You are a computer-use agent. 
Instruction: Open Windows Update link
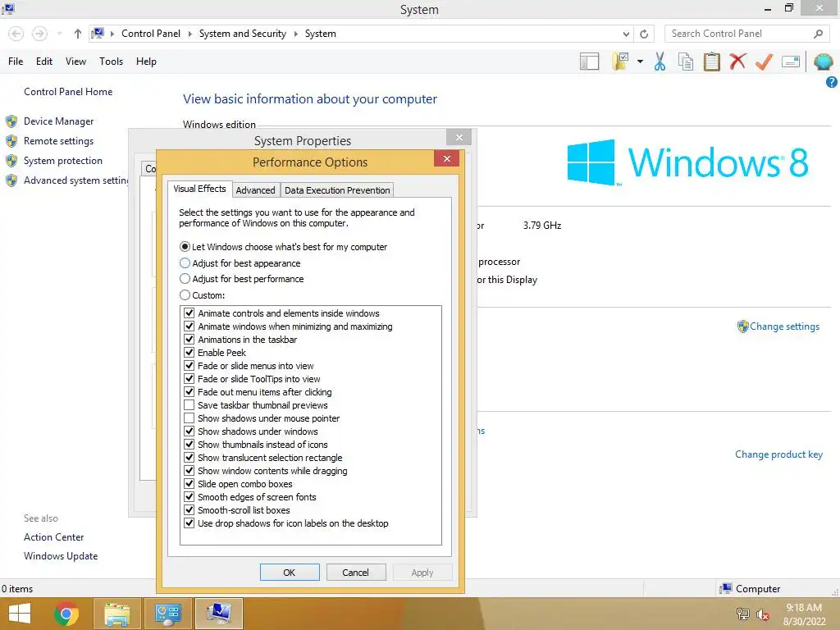pyautogui.click(x=61, y=556)
